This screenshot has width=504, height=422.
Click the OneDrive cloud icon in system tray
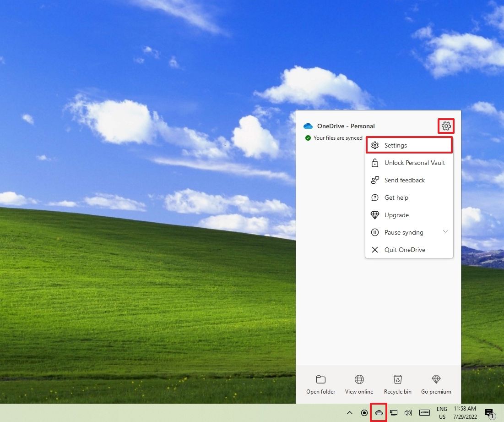[x=379, y=412]
